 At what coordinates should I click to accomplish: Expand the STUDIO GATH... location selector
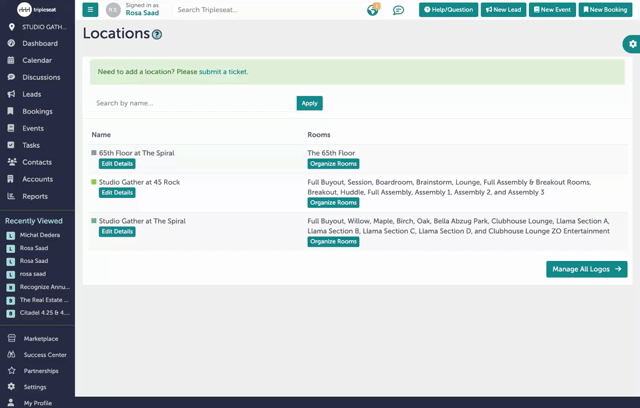click(x=38, y=27)
